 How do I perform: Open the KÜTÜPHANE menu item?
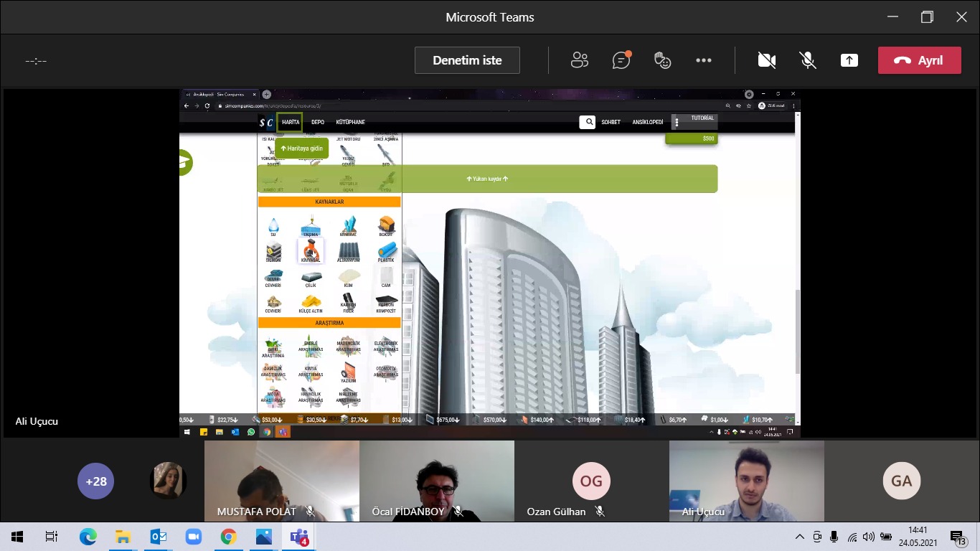351,123
